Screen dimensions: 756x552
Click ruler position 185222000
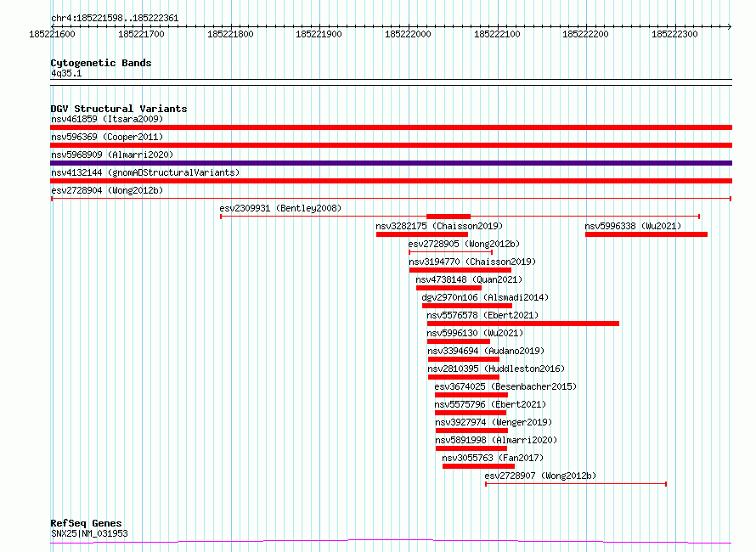[x=408, y=34]
